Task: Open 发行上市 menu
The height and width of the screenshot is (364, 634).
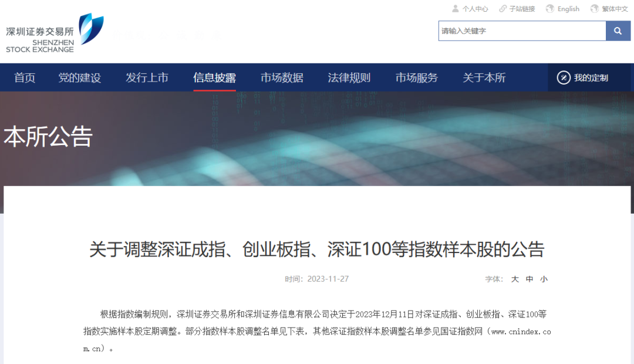Action: click(147, 77)
